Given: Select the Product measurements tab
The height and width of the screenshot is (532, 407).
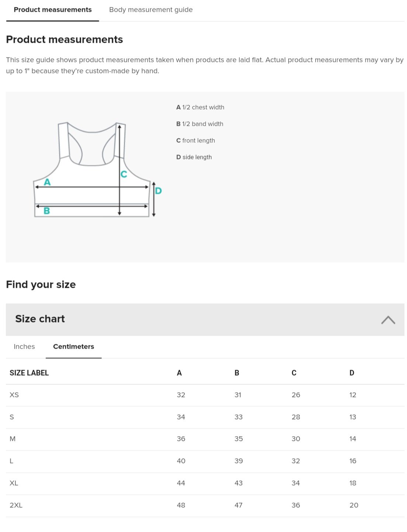Looking at the screenshot, I should (x=53, y=10).
